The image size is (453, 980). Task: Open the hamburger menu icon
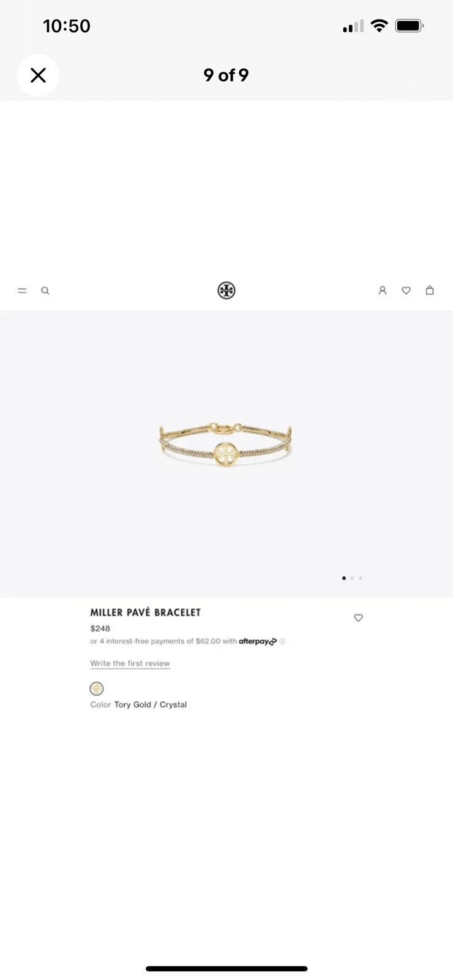tap(22, 291)
